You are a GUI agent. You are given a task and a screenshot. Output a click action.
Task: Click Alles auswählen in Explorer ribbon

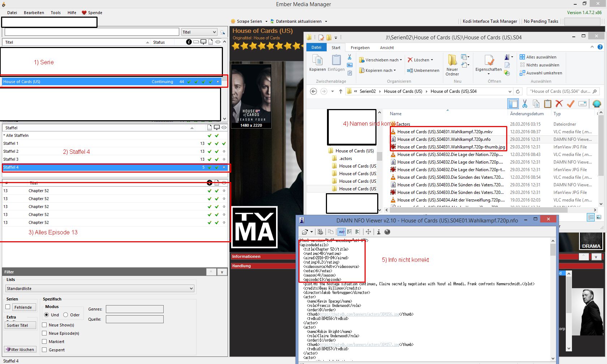(x=538, y=57)
